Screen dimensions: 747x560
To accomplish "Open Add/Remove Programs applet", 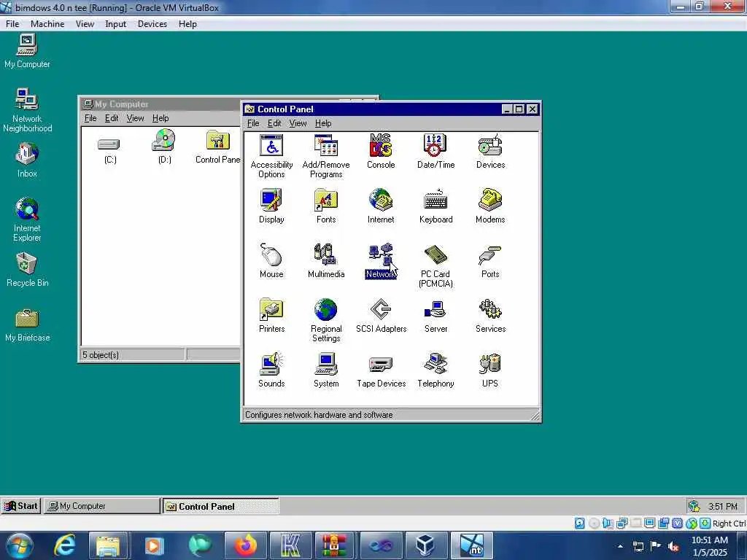I will [x=326, y=156].
